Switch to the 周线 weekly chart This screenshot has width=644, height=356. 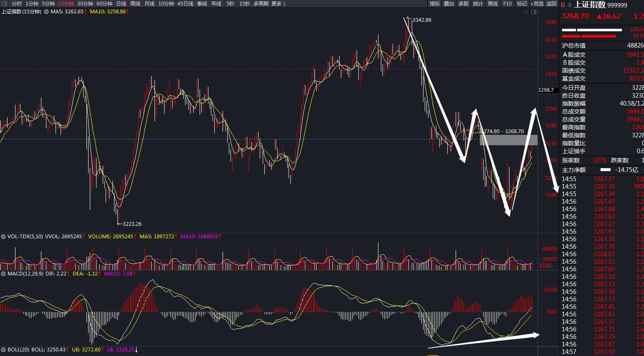pos(135,3)
